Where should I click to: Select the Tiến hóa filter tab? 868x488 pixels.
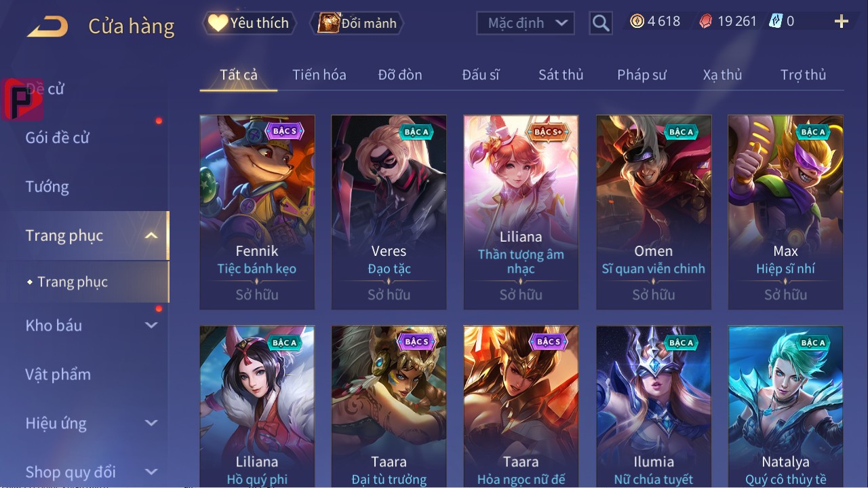[x=319, y=75]
